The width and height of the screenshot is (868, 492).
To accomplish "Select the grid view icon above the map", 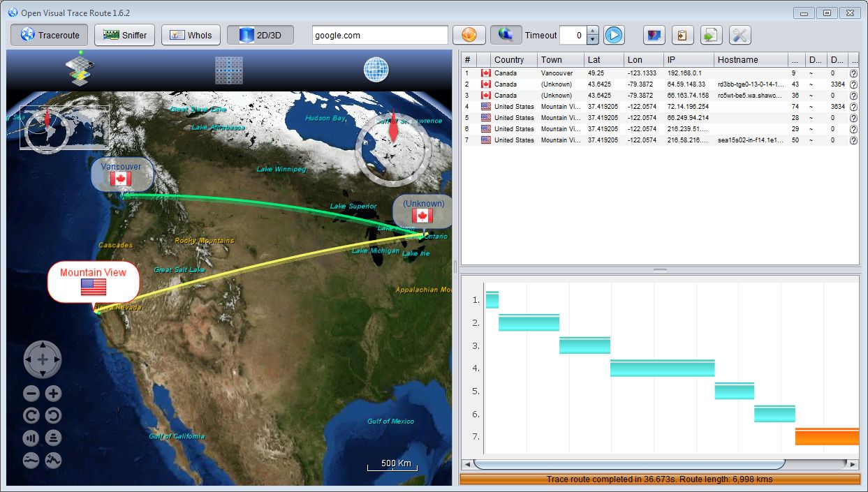I will point(228,70).
